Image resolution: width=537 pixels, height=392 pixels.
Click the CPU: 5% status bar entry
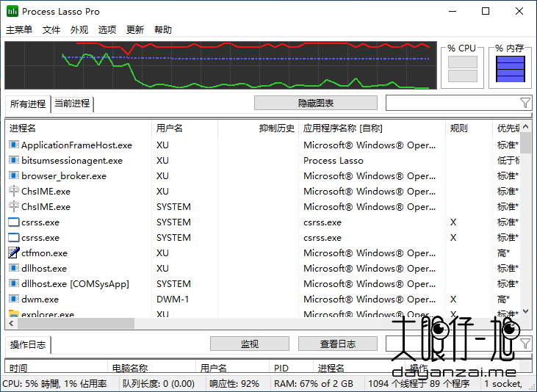[55, 384]
